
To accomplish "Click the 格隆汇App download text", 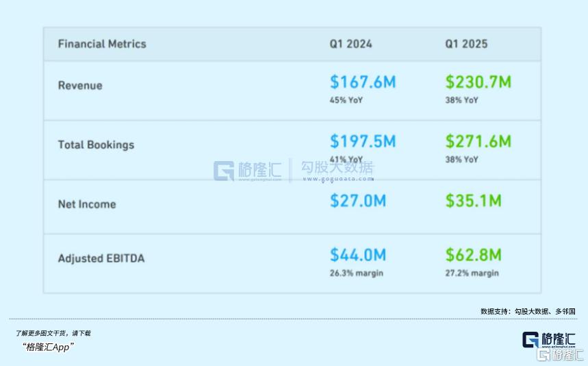I will 48,347.
